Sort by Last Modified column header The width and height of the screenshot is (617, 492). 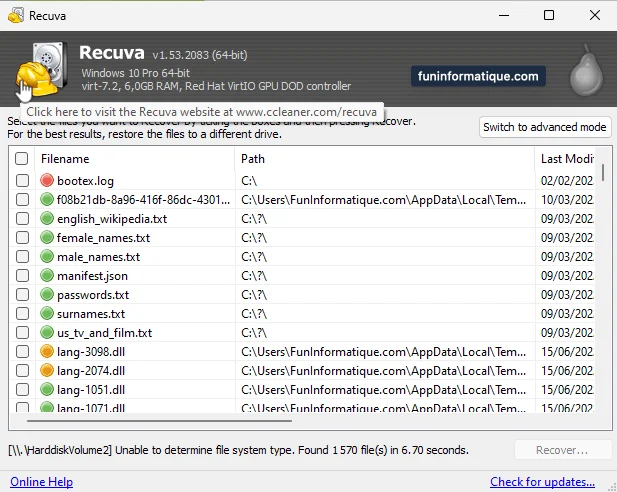(565, 159)
